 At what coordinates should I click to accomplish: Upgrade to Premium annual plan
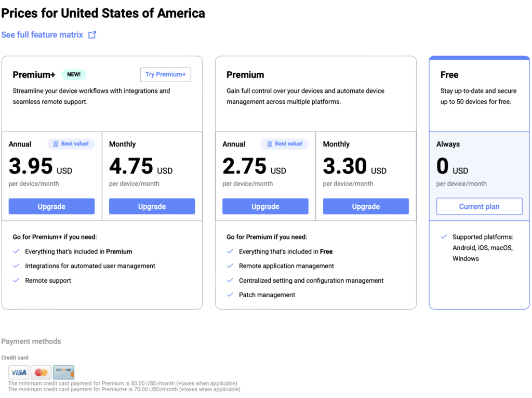pyautogui.click(x=265, y=206)
